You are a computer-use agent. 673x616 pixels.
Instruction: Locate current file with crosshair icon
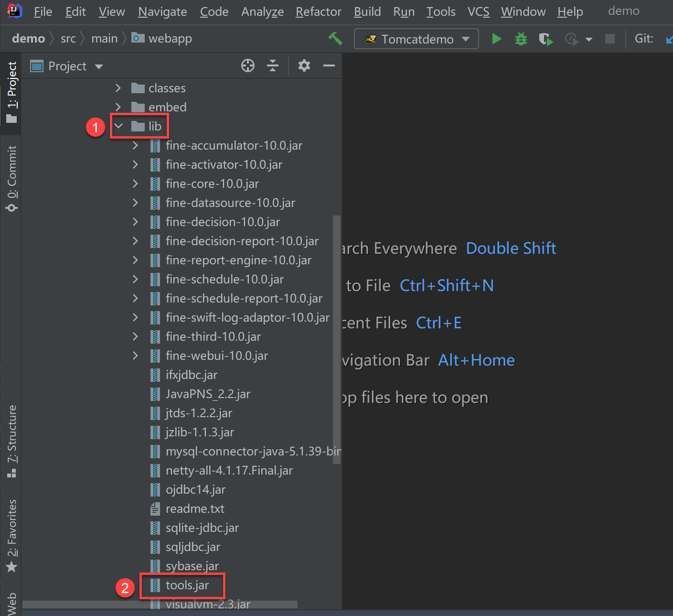(248, 66)
